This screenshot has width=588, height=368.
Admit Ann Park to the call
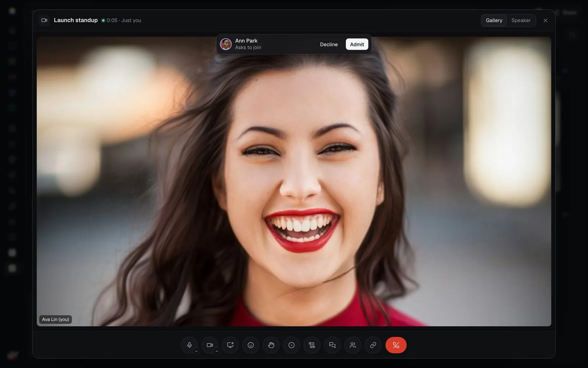[357, 44]
